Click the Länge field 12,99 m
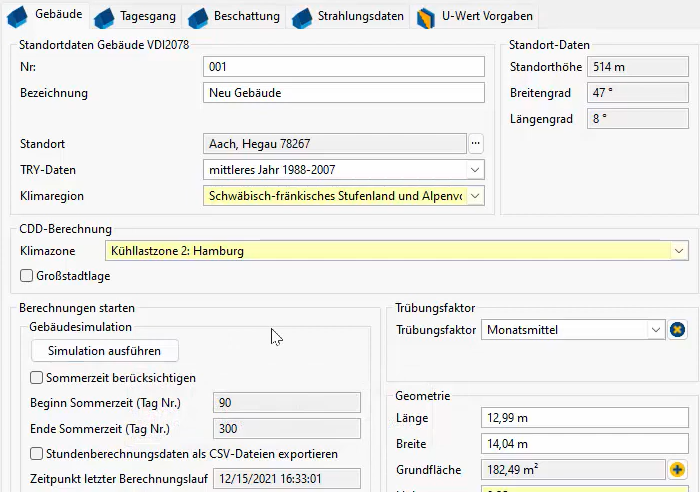Image resolution: width=700 pixels, height=492 pixels. 585,418
